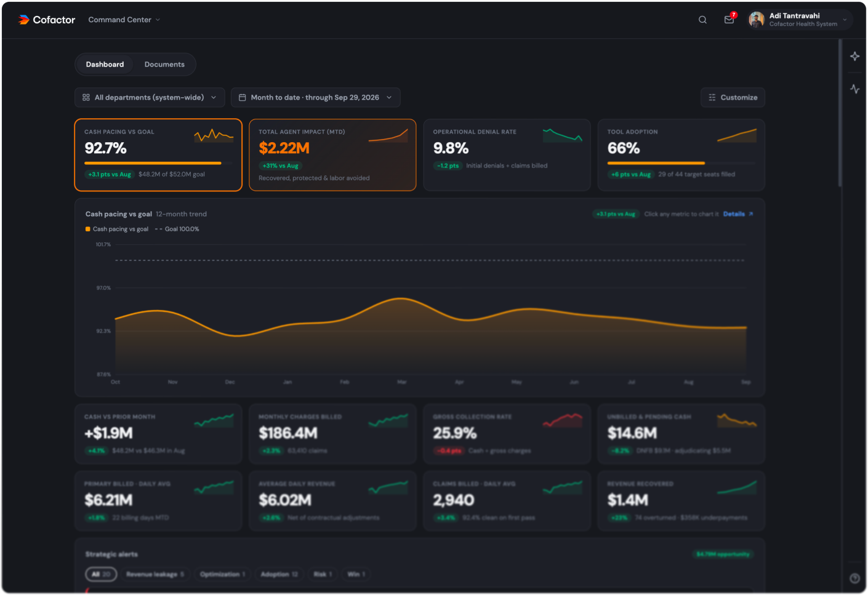Switch to the Dashboard tab

click(105, 64)
